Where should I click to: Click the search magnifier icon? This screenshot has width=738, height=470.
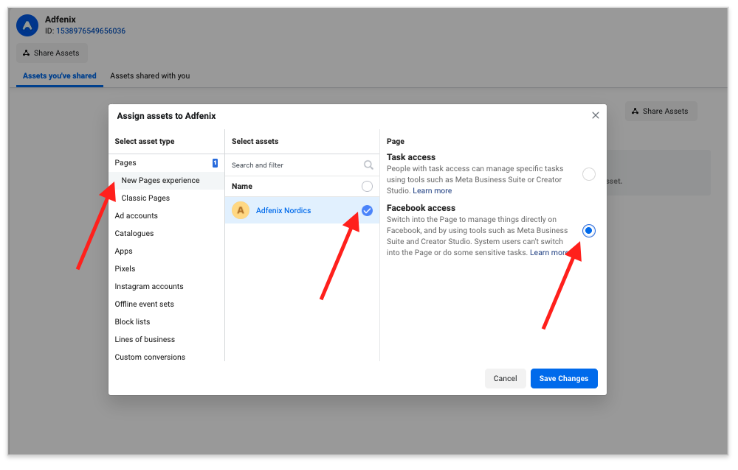[x=368, y=165]
